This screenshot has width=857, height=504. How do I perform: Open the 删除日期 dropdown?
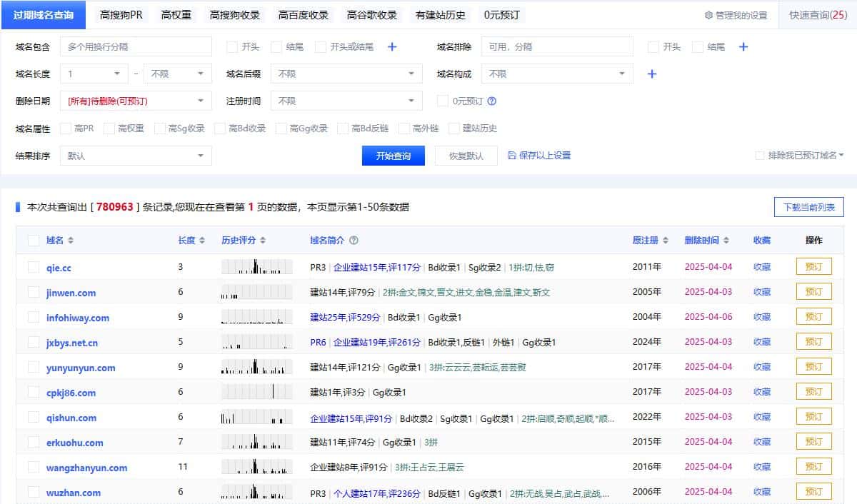click(136, 101)
